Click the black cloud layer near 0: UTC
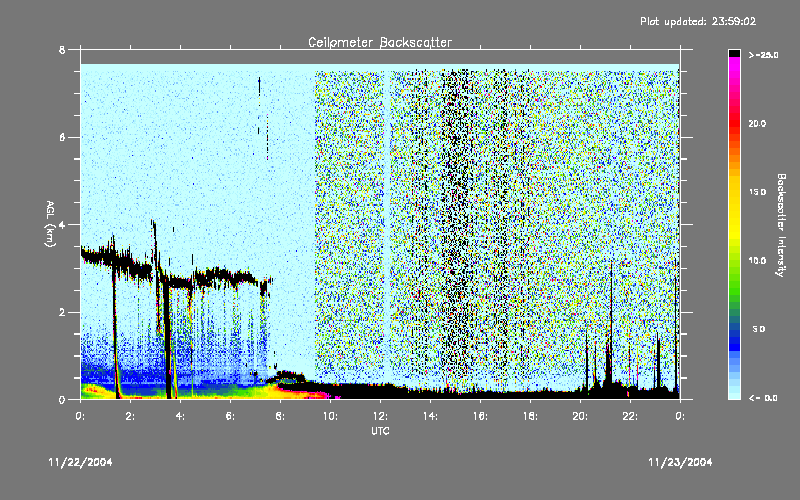 (x=97, y=256)
